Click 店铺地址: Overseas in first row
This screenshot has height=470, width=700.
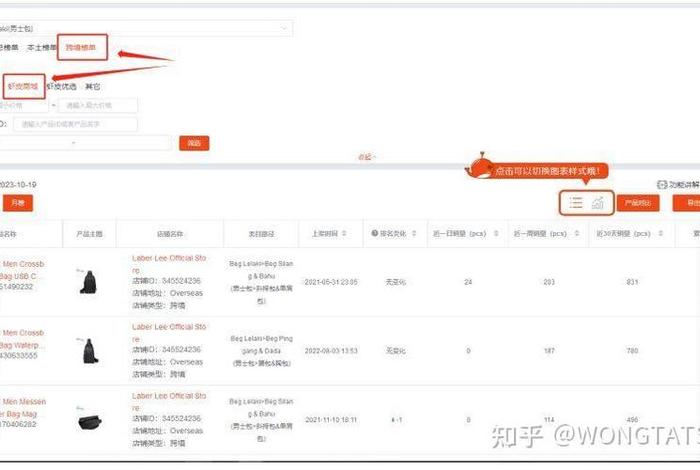pyautogui.click(x=167, y=293)
